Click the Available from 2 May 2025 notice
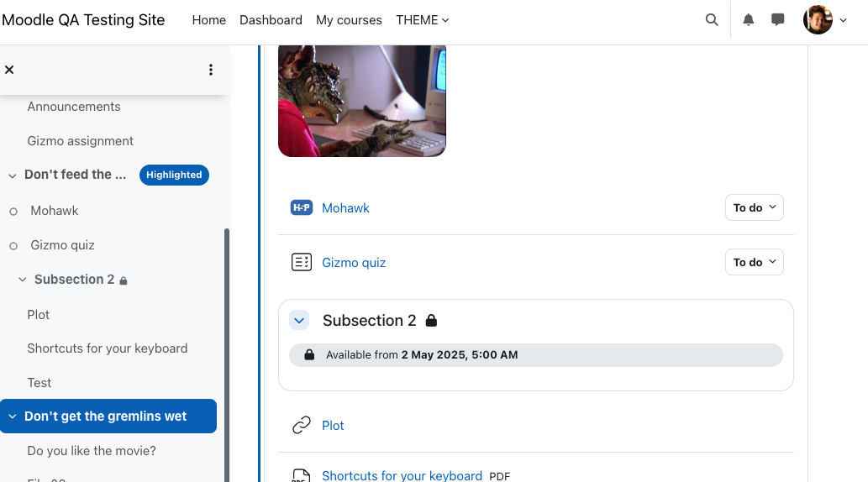 tap(536, 354)
